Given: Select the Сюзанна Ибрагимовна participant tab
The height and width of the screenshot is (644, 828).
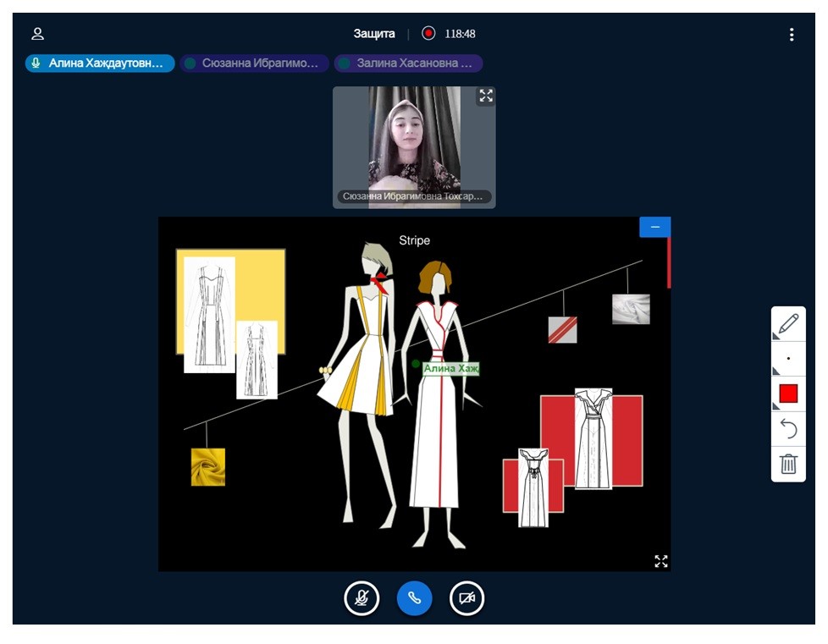Looking at the screenshot, I should pos(254,63).
